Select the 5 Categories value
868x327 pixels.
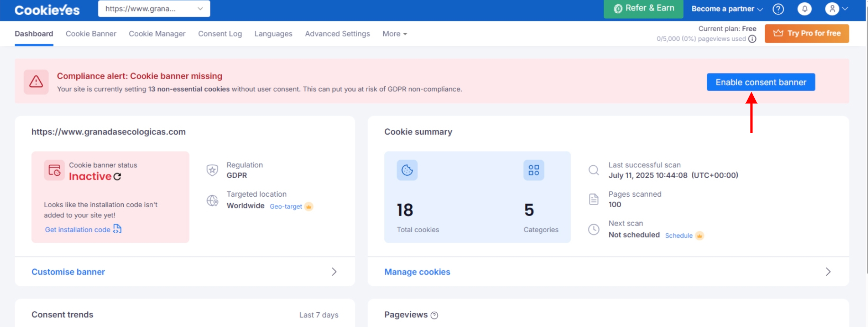[x=529, y=210]
